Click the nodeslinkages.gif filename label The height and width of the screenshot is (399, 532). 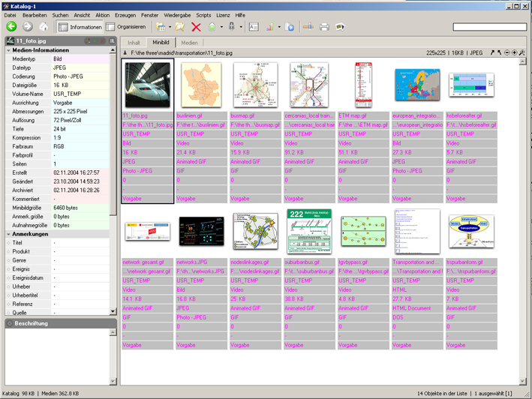pos(250,262)
